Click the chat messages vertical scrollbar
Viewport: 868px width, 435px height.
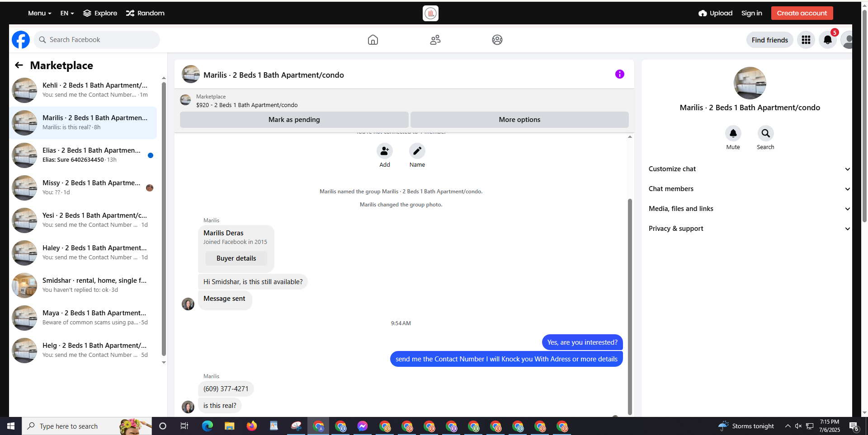click(630, 306)
